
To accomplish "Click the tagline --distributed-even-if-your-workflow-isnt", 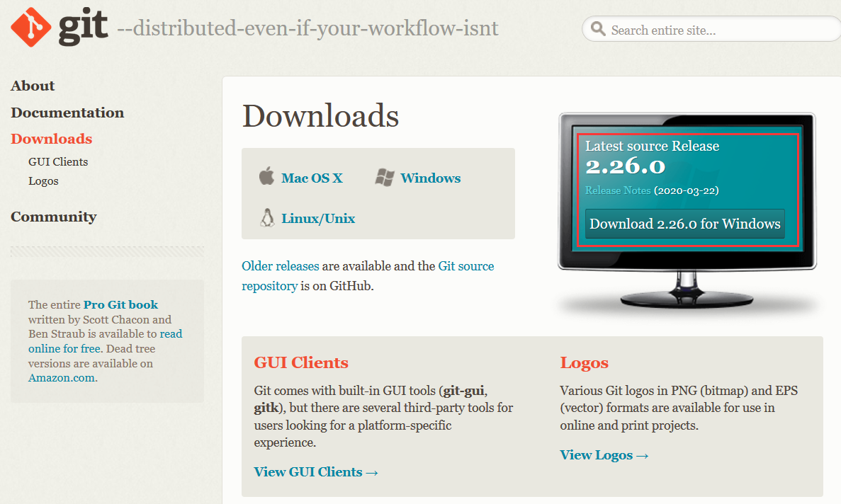I will (308, 28).
